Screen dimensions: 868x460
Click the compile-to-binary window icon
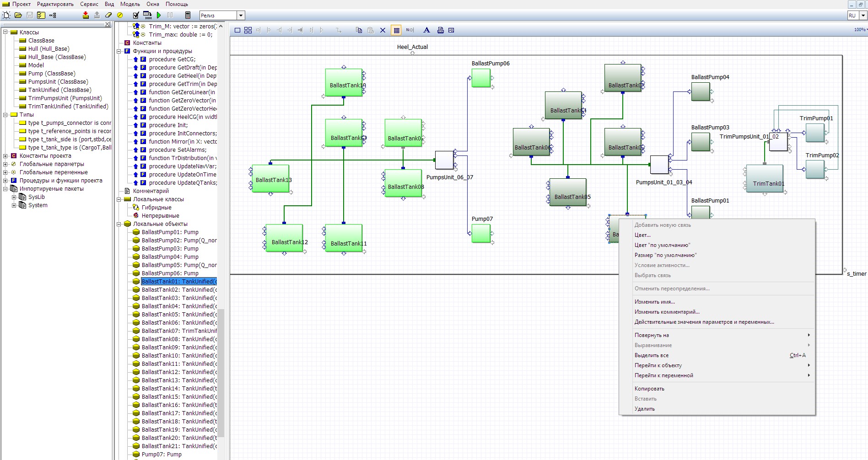[x=147, y=15]
